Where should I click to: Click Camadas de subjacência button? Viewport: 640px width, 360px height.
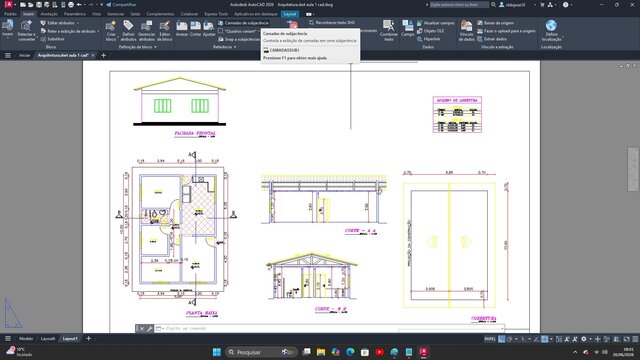(x=243, y=23)
